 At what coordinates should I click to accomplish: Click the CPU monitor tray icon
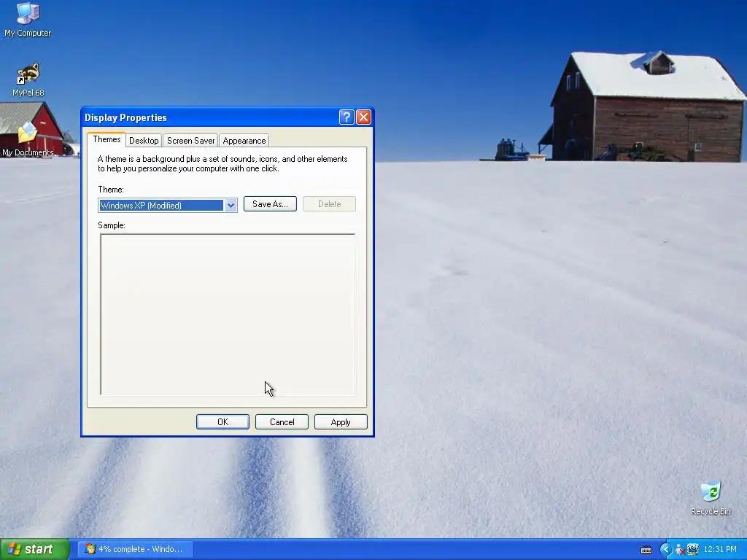(692, 550)
